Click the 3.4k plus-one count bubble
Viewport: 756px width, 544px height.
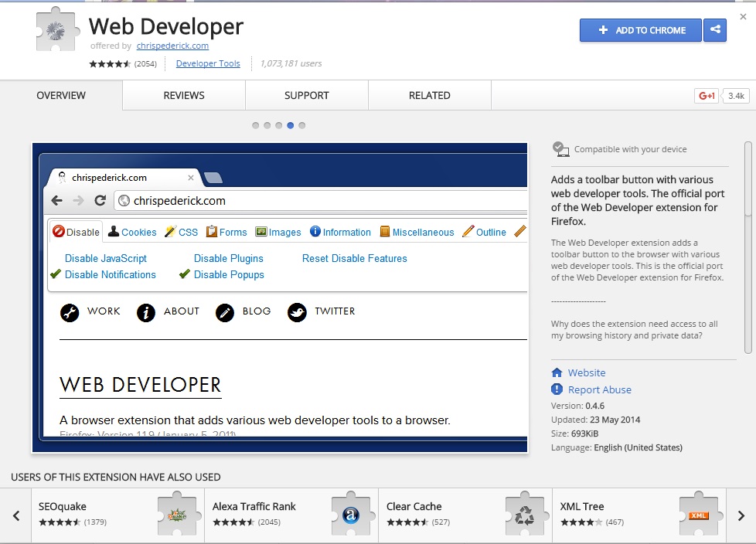736,96
